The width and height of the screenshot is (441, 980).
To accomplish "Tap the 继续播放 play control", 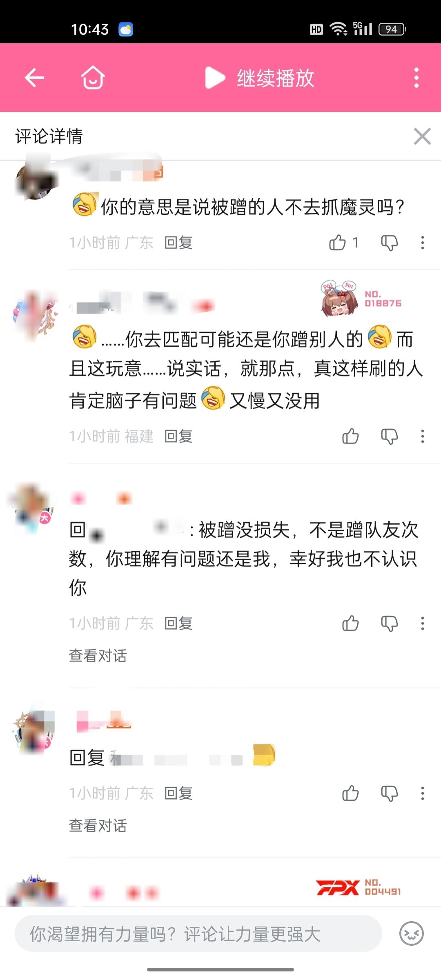I will (260, 78).
